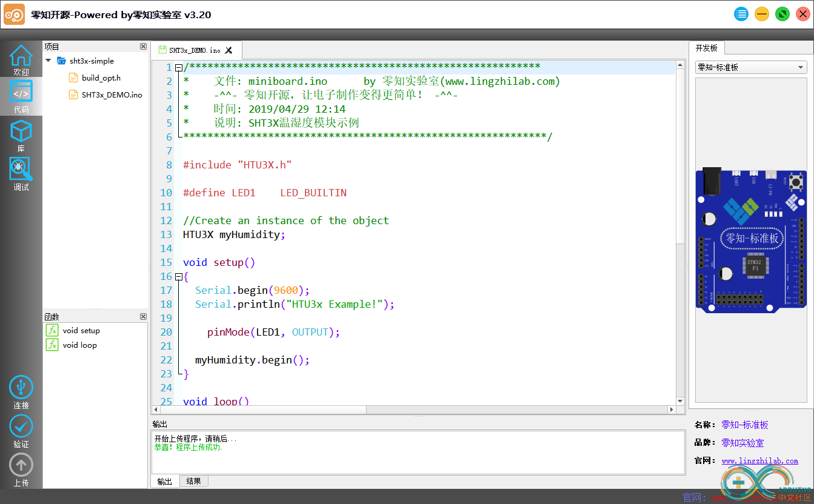Click the scroll-down arrow of editor scrollbar

(680, 401)
